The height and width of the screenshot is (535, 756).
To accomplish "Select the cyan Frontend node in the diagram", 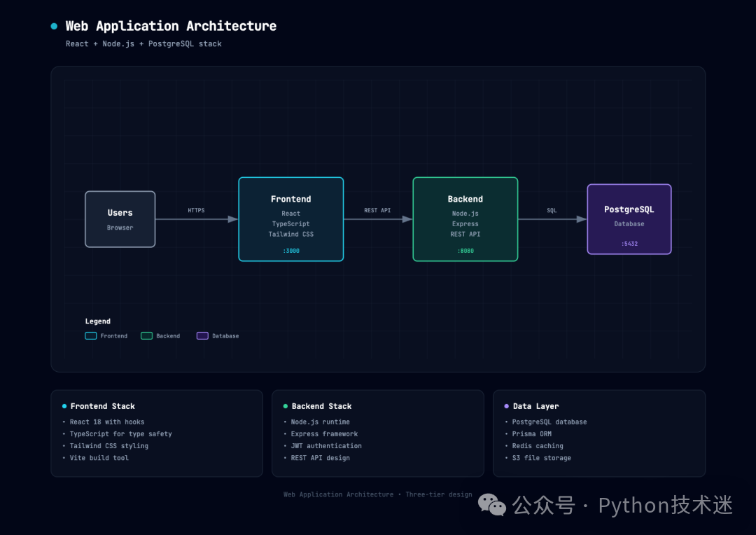I will (290, 219).
